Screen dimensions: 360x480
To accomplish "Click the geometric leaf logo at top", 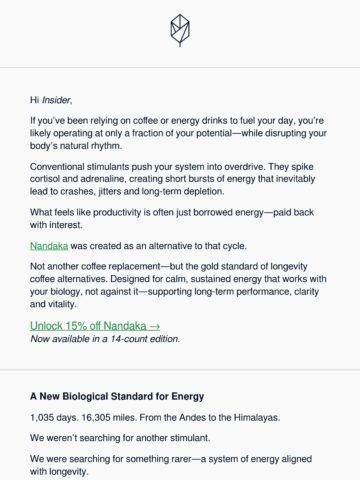I will (x=180, y=30).
